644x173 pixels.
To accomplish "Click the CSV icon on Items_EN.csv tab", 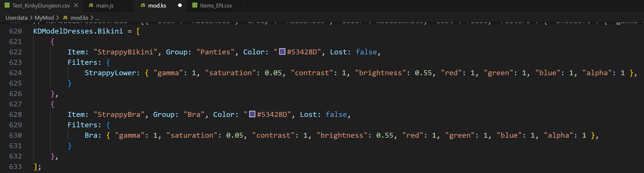I will pyautogui.click(x=195, y=5).
